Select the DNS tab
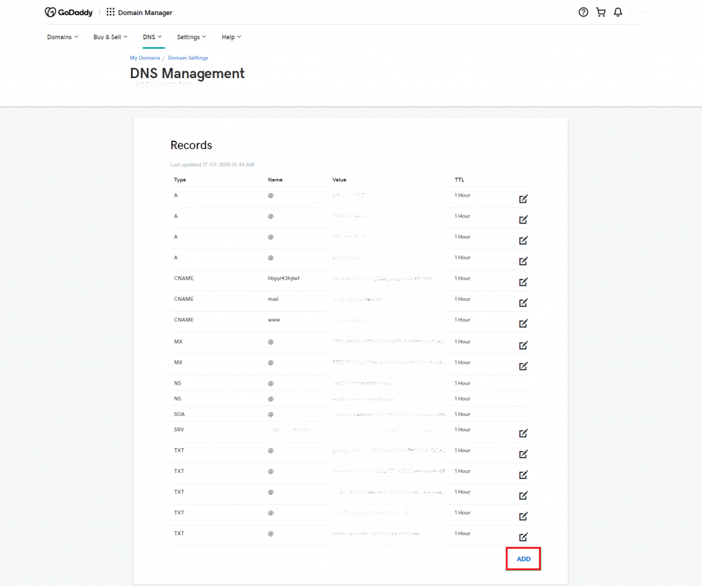Screen dimensions: 702x588 (x=152, y=37)
